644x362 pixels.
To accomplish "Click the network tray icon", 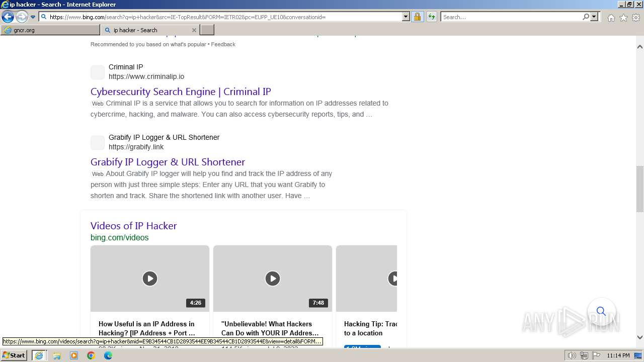I will 584,355.
